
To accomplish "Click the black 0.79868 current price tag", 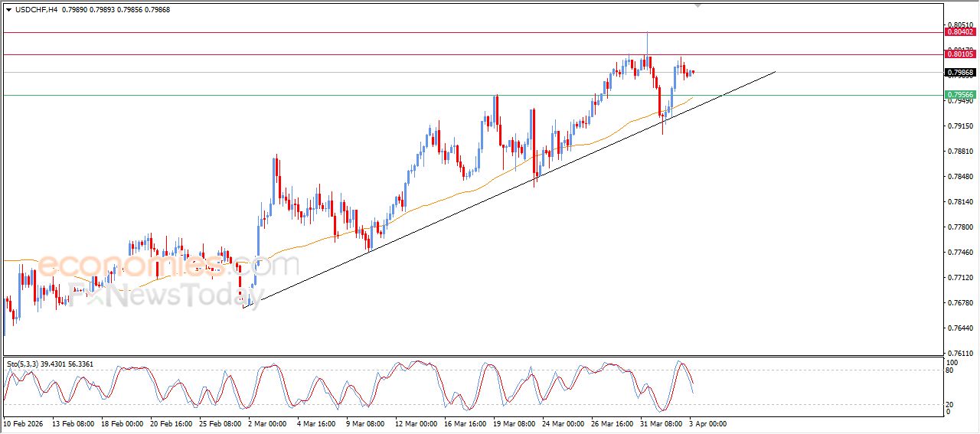I will [960, 73].
